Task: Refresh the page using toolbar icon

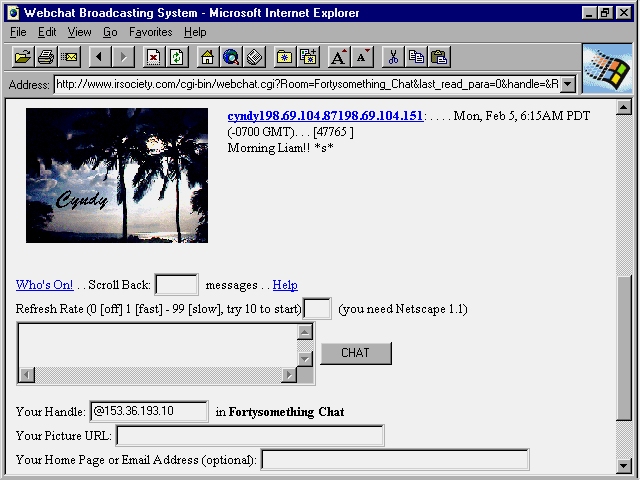Action: tap(177, 56)
